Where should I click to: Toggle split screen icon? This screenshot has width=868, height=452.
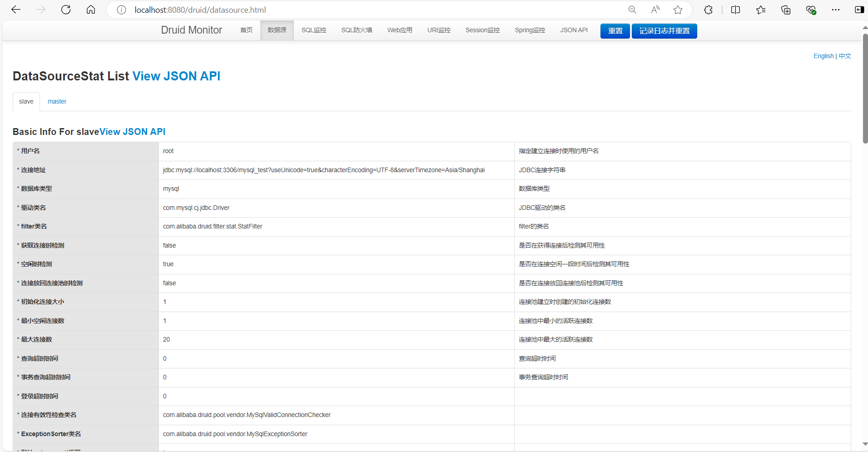(736, 10)
